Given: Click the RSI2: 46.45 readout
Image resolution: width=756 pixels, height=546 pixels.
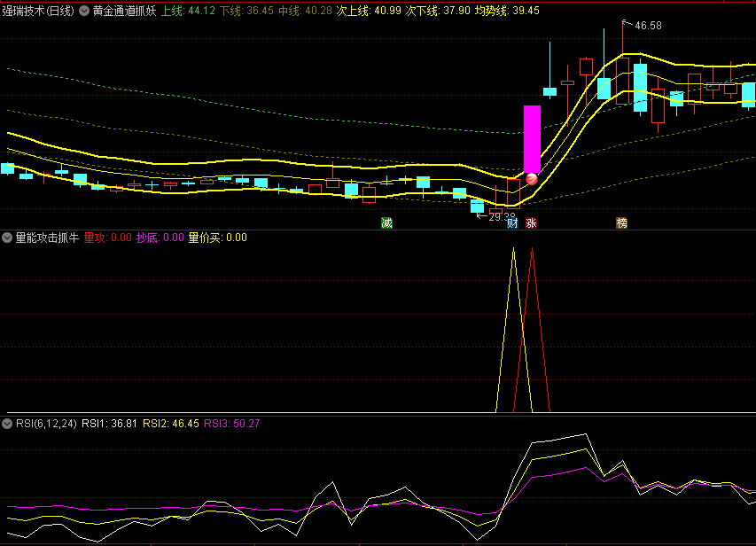Looking at the screenshot, I should [x=171, y=424].
